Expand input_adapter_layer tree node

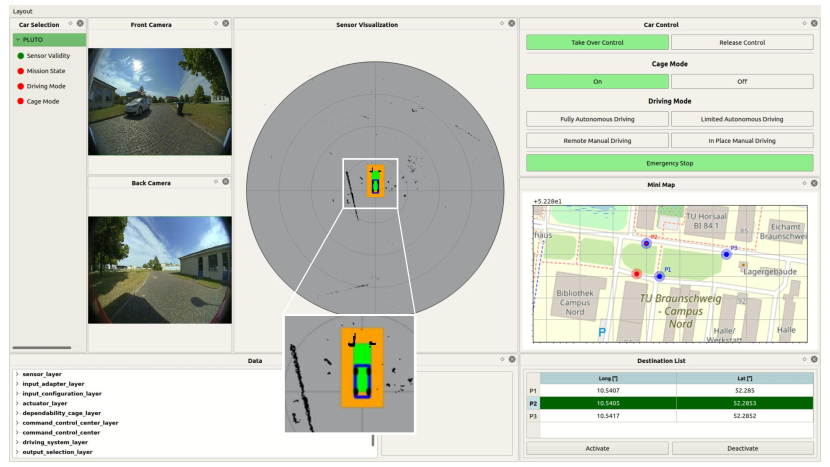tap(17, 384)
